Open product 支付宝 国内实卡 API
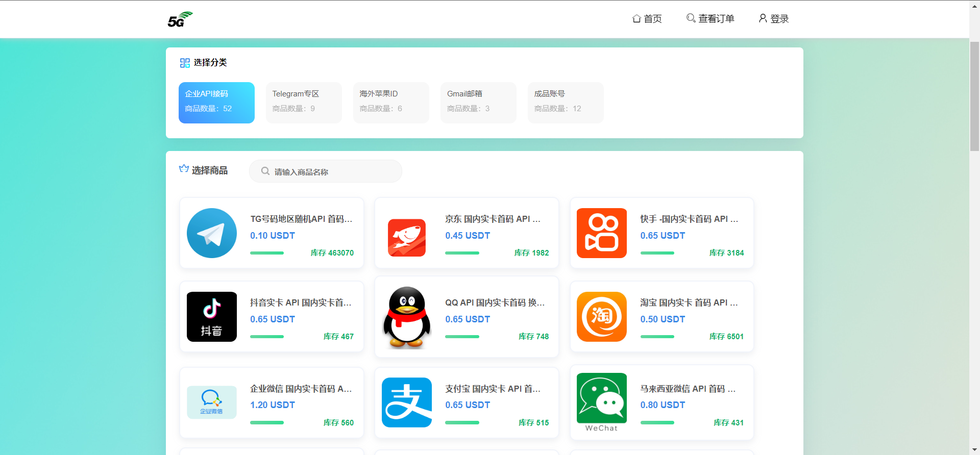This screenshot has width=980, height=455. pyautogui.click(x=493, y=389)
